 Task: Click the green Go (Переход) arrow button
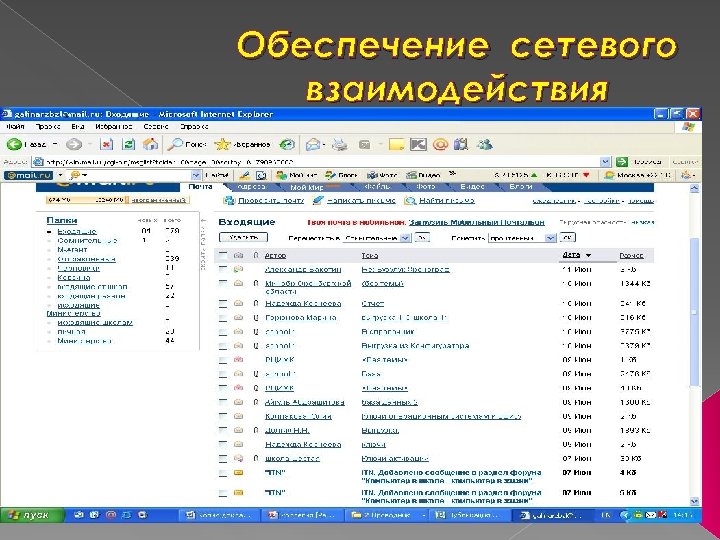tap(622, 162)
